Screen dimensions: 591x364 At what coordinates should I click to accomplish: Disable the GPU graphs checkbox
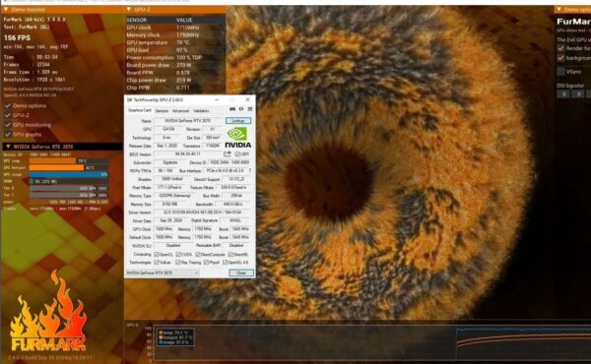(x=8, y=135)
